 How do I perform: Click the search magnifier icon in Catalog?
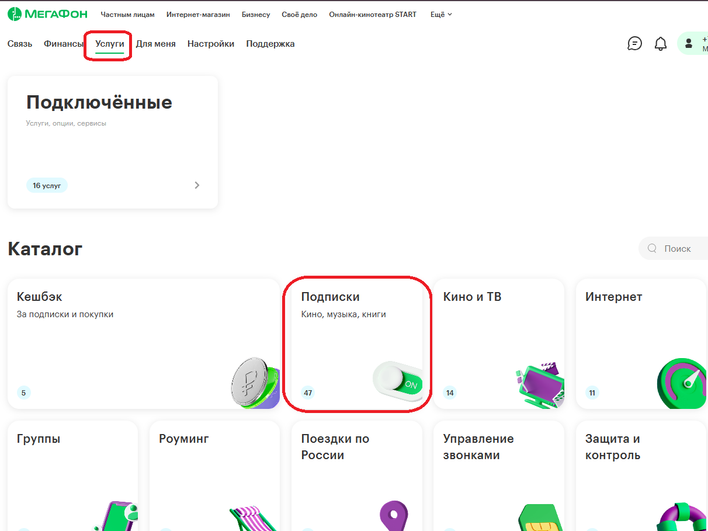[x=652, y=248]
